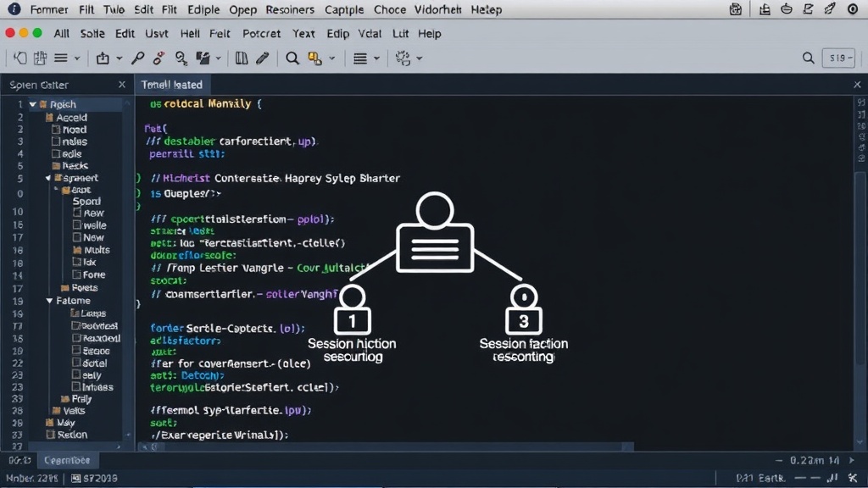Click the columns/split view toolbar icon
The image size is (868, 488).
[x=242, y=58]
